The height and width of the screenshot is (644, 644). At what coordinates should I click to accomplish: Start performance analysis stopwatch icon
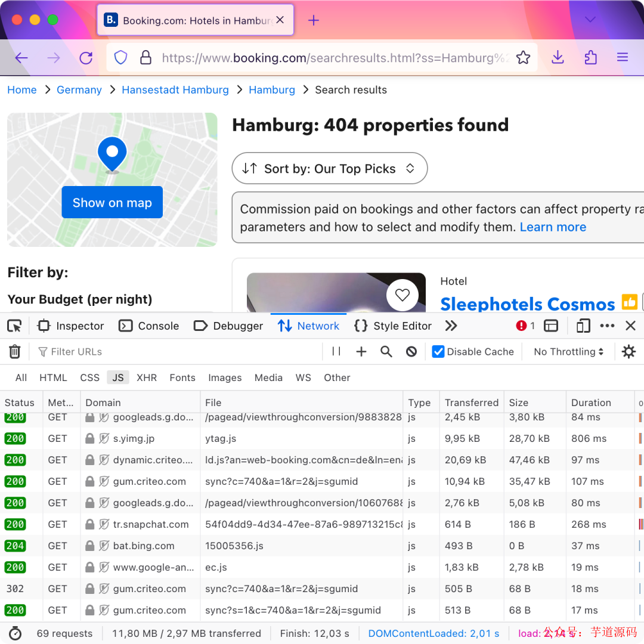click(x=15, y=633)
